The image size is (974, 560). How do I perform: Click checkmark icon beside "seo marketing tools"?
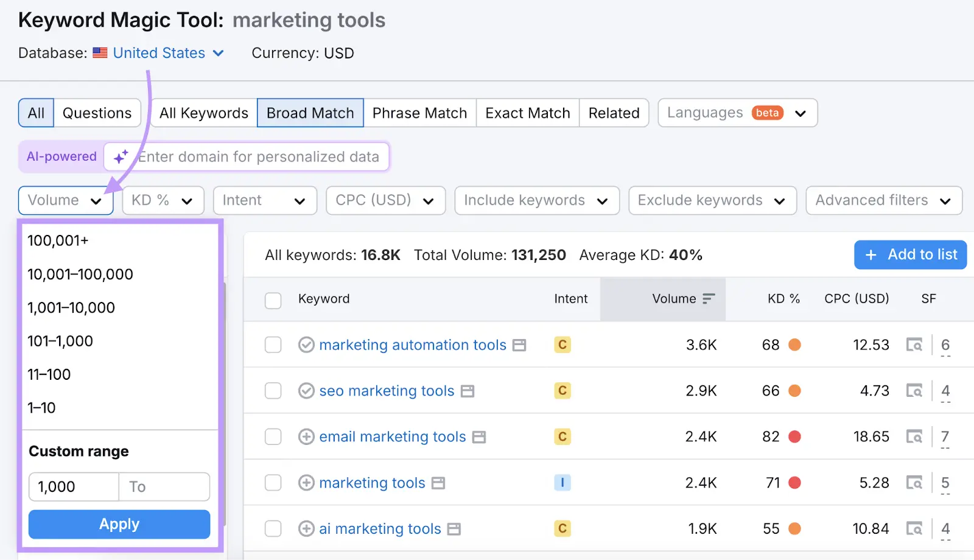(x=306, y=390)
